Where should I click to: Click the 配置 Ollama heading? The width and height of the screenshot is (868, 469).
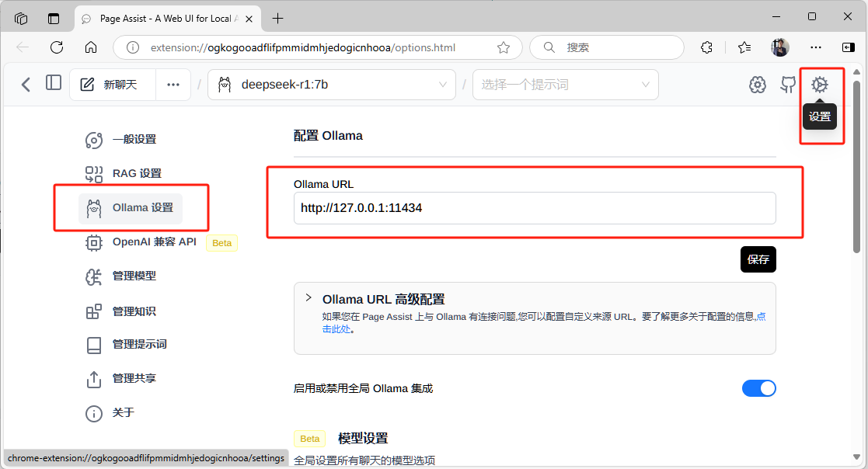point(328,136)
